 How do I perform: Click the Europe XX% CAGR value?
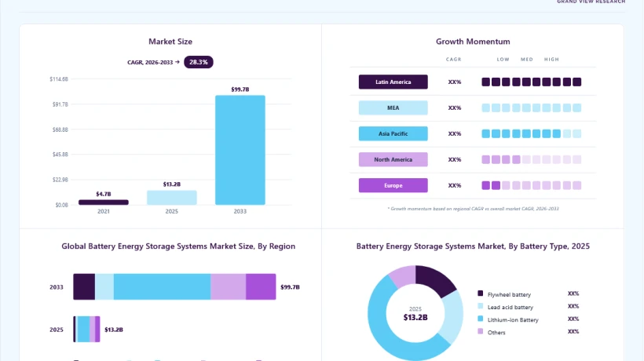coord(455,185)
